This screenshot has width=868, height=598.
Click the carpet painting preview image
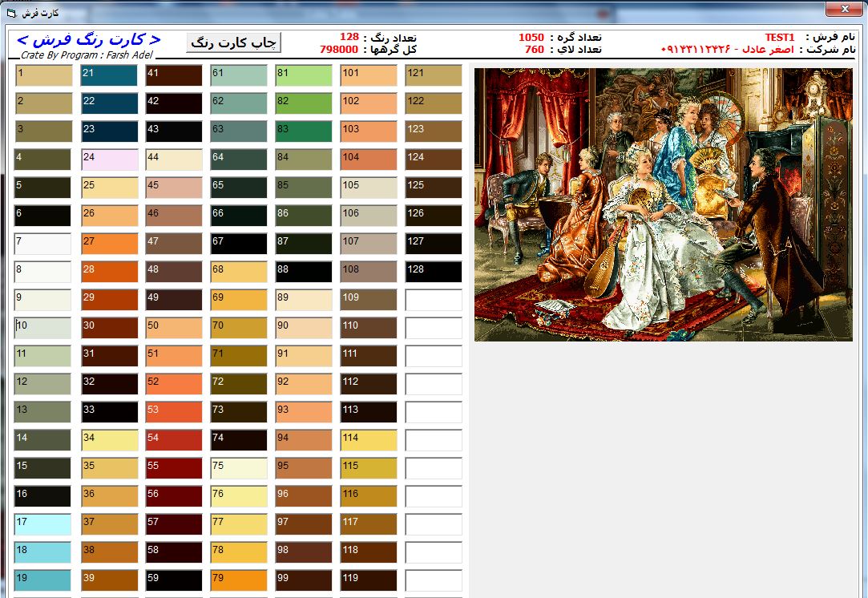(x=663, y=204)
